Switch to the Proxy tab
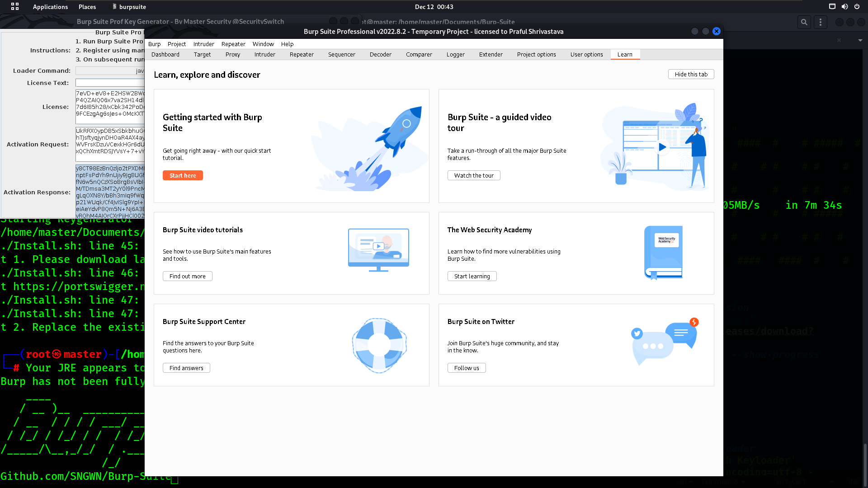This screenshot has height=488, width=868. pyautogui.click(x=232, y=54)
